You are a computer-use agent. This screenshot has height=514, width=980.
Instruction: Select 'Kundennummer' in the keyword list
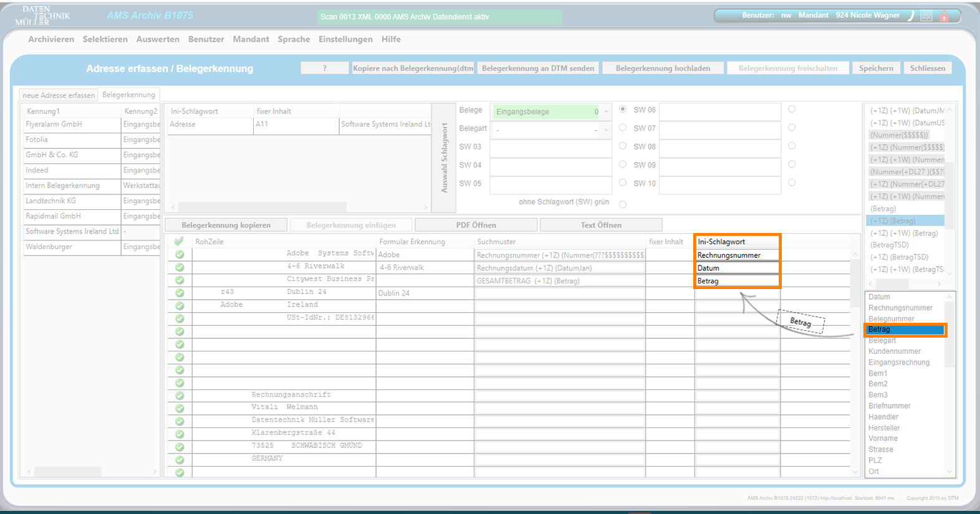tap(895, 351)
